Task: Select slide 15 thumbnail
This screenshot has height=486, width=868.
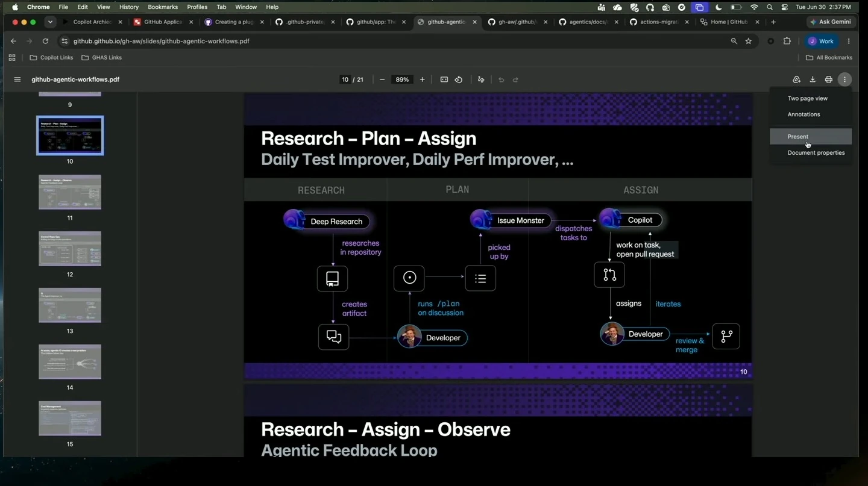Action: [70, 419]
